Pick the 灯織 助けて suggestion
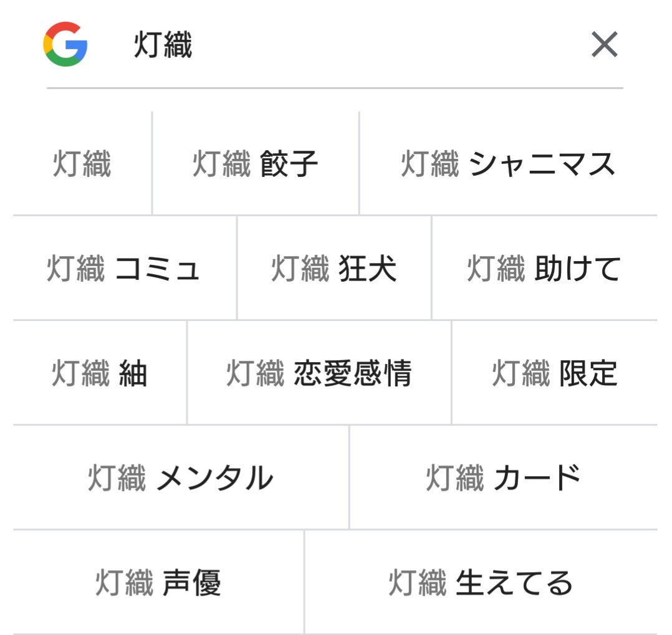 [x=544, y=269]
